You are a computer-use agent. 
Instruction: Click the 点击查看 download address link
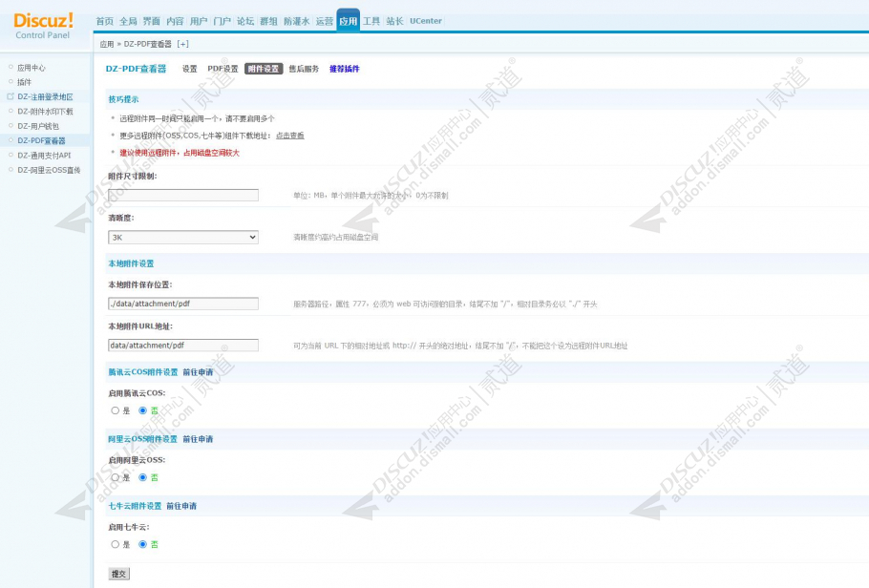pos(290,136)
